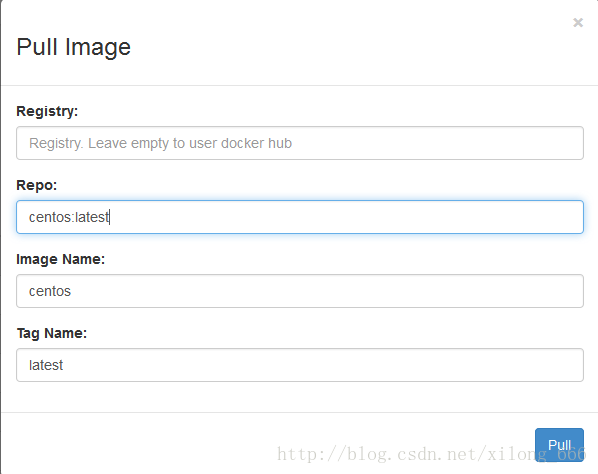Close the Pull Image dialog

(x=578, y=22)
